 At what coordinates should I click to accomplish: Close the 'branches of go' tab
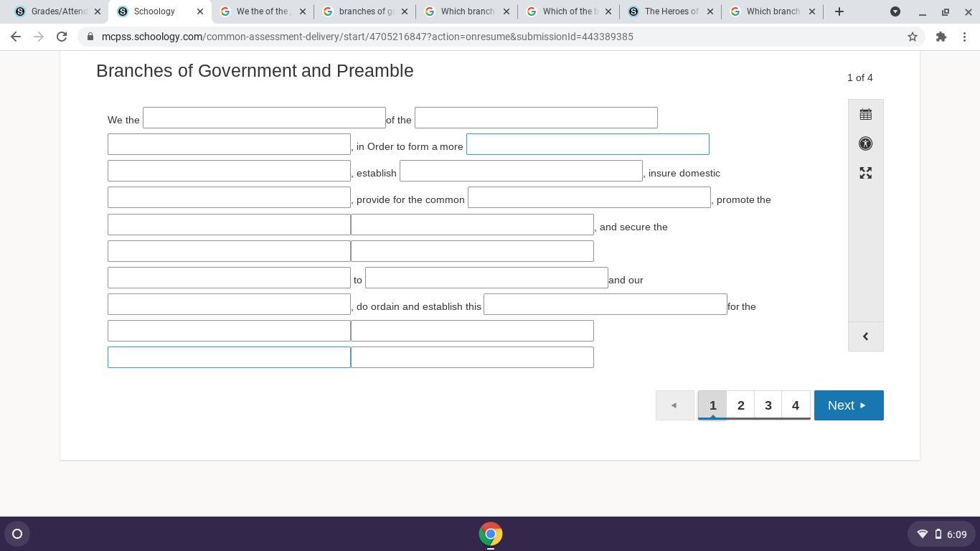click(x=405, y=11)
